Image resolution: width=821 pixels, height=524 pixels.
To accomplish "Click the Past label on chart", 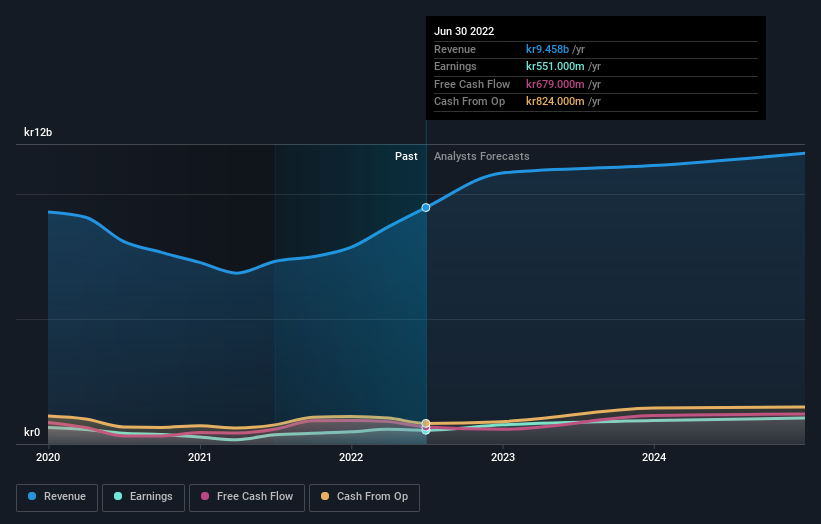I will 406,157.
